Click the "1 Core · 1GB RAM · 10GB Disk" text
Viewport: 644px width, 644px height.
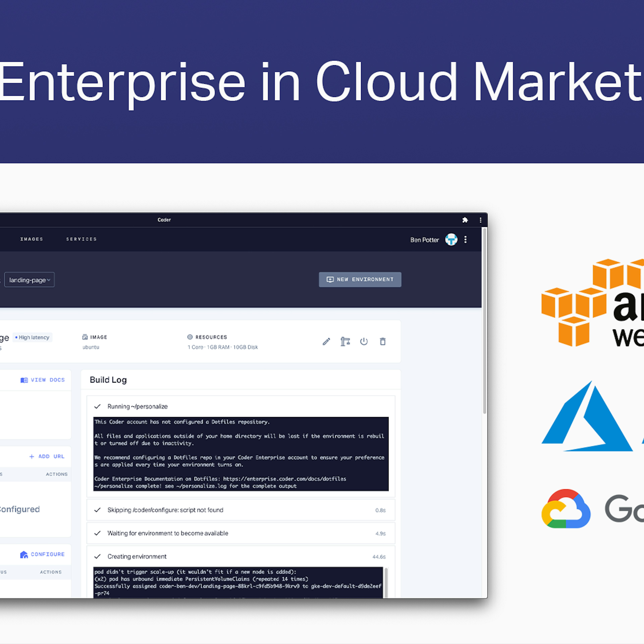pyautogui.click(x=223, y=347)
